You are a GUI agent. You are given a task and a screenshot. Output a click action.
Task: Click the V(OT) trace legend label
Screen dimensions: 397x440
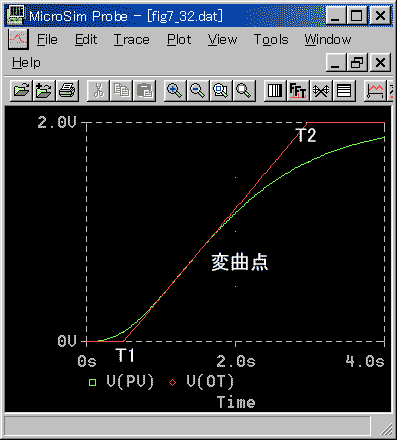[x=210, y=382]
